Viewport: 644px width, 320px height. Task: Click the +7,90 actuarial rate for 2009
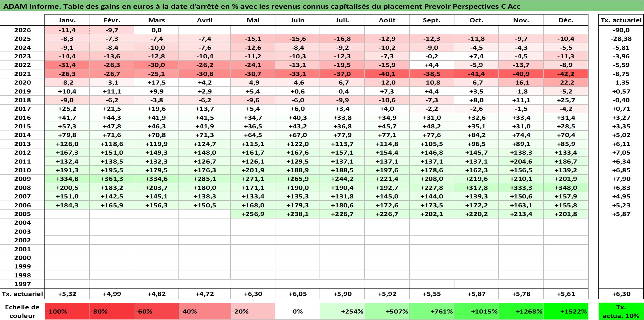pyautogui.click(x=621, y=179)
